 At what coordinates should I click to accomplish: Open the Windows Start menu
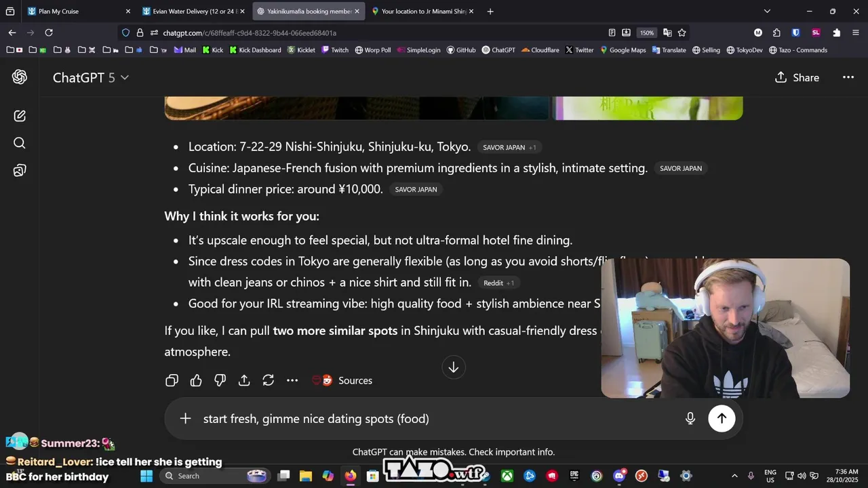pyautogui.click(x=146, y=476)
